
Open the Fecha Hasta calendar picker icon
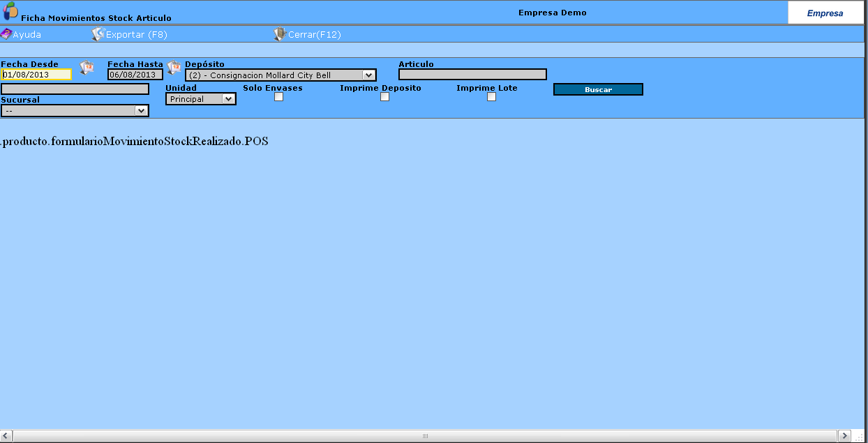174,67
